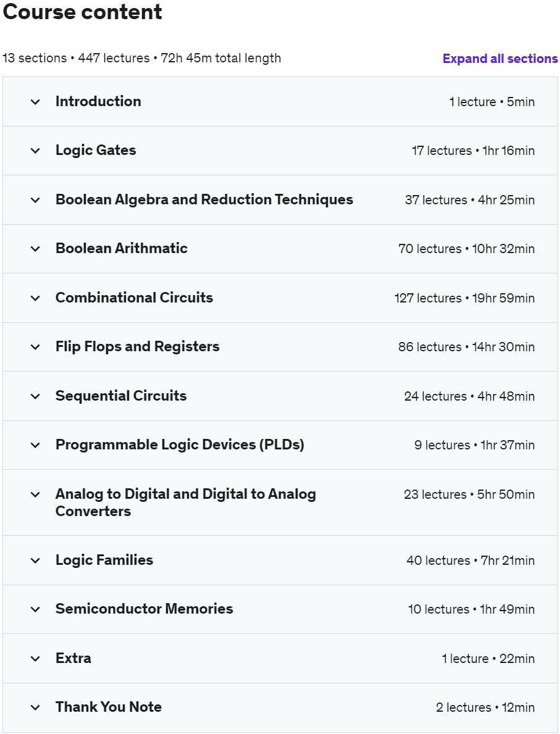Viewport: 560px width, 734px height.
Task: Select the Flip Flops and Registers heading
Action: coord(137,346)
